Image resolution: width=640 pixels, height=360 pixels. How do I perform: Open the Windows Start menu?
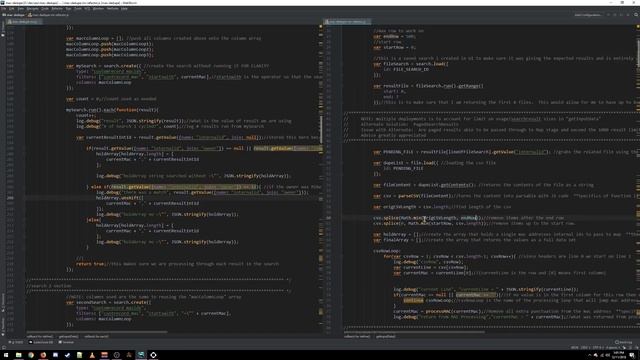coord(6,355)
